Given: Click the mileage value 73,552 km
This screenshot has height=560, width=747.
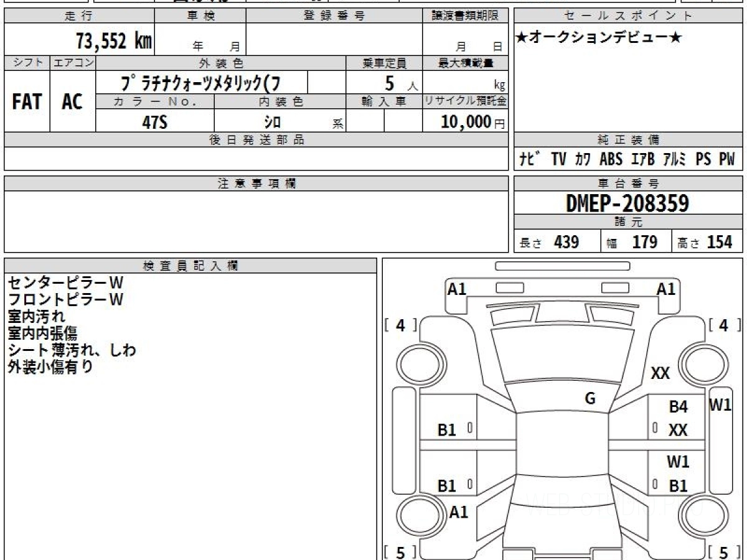Looking at the screenshot, I should [x=114, y=41].
